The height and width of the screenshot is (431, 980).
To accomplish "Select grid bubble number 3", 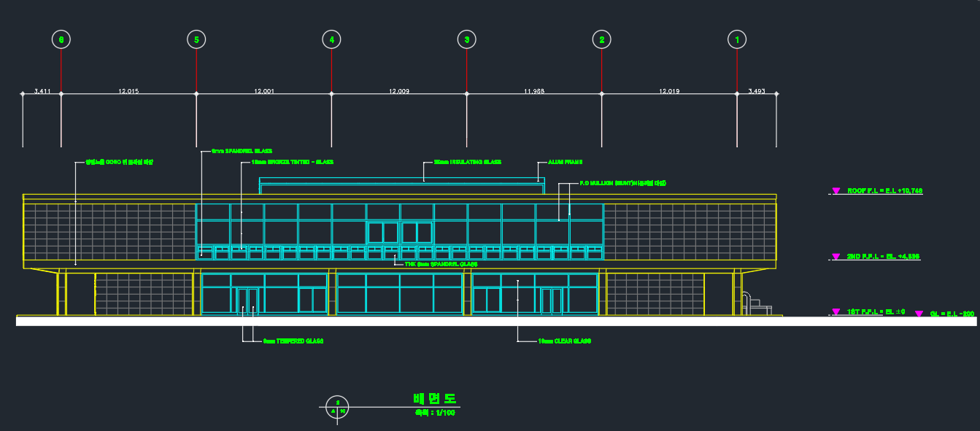I will point(467,40).
